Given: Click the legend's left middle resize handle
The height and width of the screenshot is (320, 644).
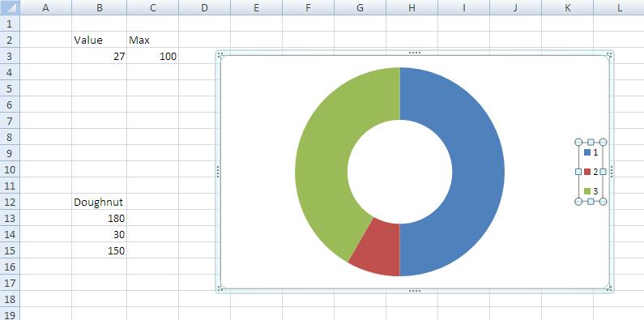Looking at the screenshot, I should (x=578, y=172).
